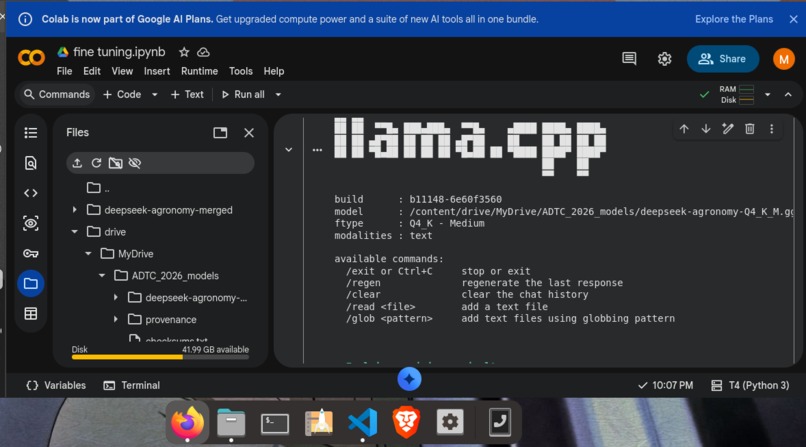Move the cell up
This screenshot has height=447, width=806.
tap(684, 129)
